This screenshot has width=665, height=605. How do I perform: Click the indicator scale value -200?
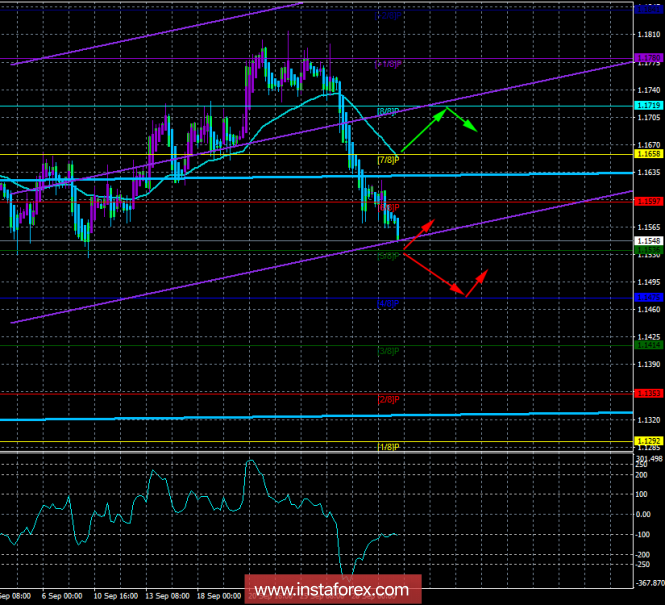tap(643, 555)
